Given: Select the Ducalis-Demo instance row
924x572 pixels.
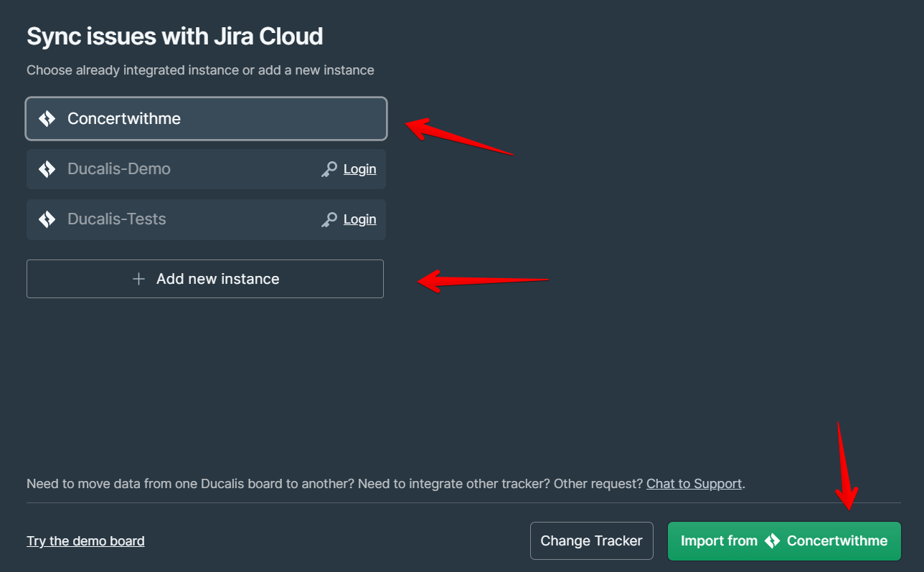Looking at the screenshot, I should click(x=179, y=168).
